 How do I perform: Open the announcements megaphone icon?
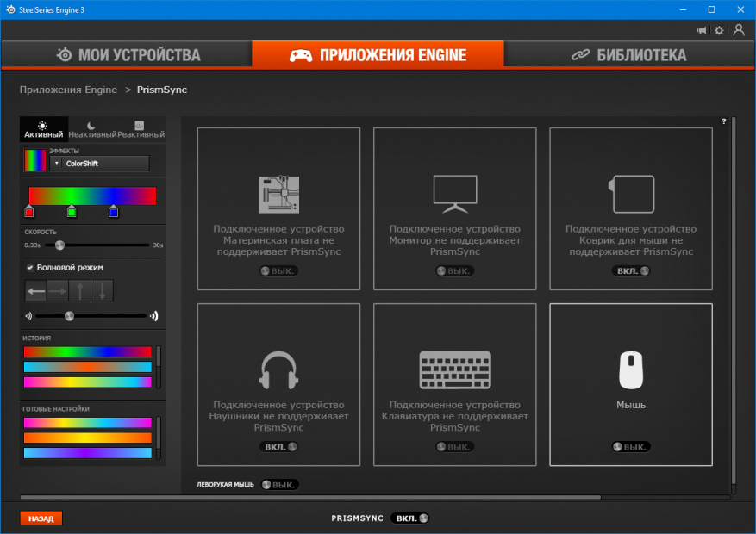[x=702, y=30]
